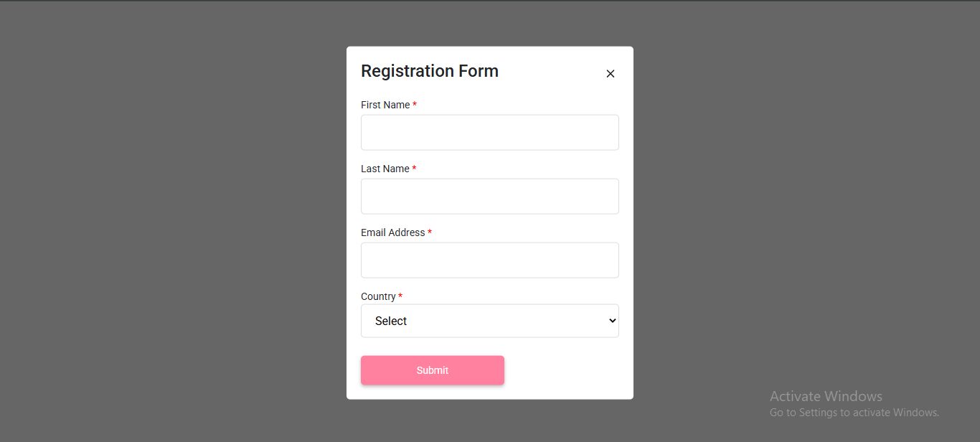This screenshot has height=442, width=980.
Task: Click the Last Name label text
Action: 385,169
